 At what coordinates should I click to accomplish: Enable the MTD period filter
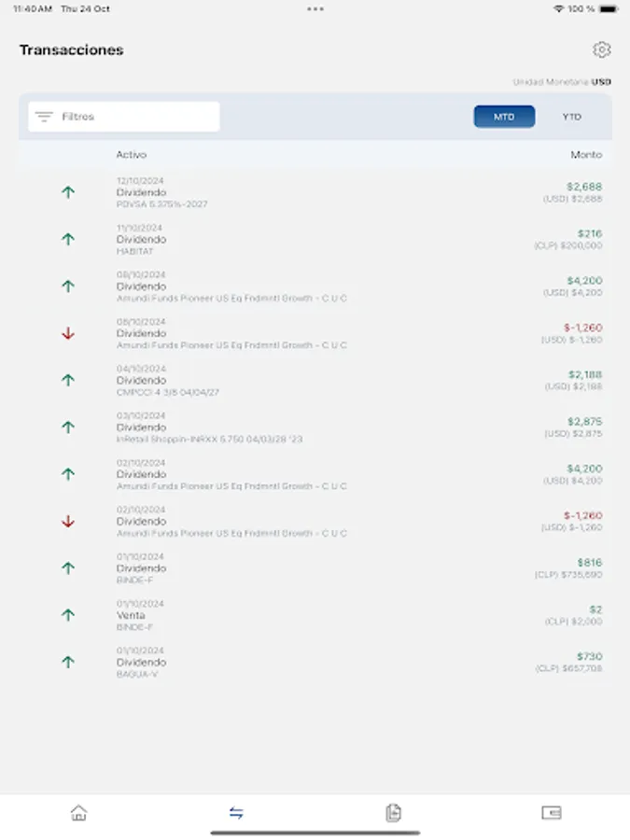point(504,116)
